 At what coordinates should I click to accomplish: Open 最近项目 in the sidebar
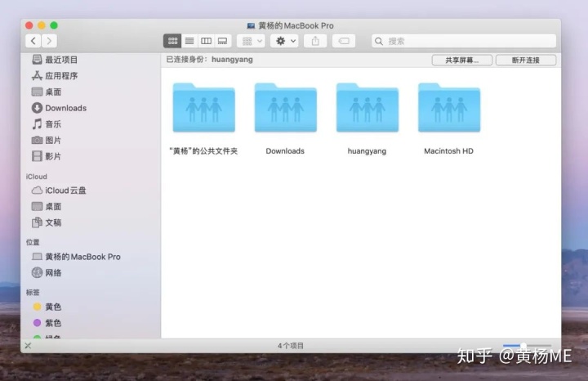pyautogui.click(x=56, y=60)
